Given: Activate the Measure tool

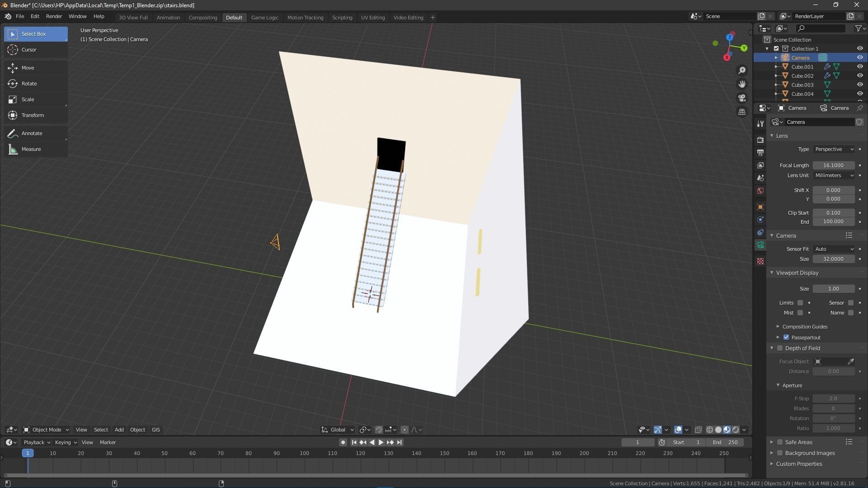Looking at the screenshot, I should click(x=31, y=149).
